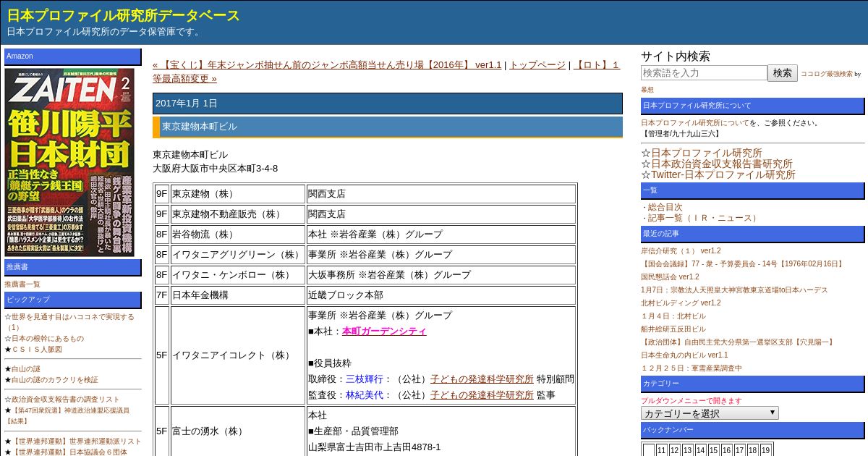Select address text 大阪府大阪市中央区本町3-4-8

tap(215, 169)
